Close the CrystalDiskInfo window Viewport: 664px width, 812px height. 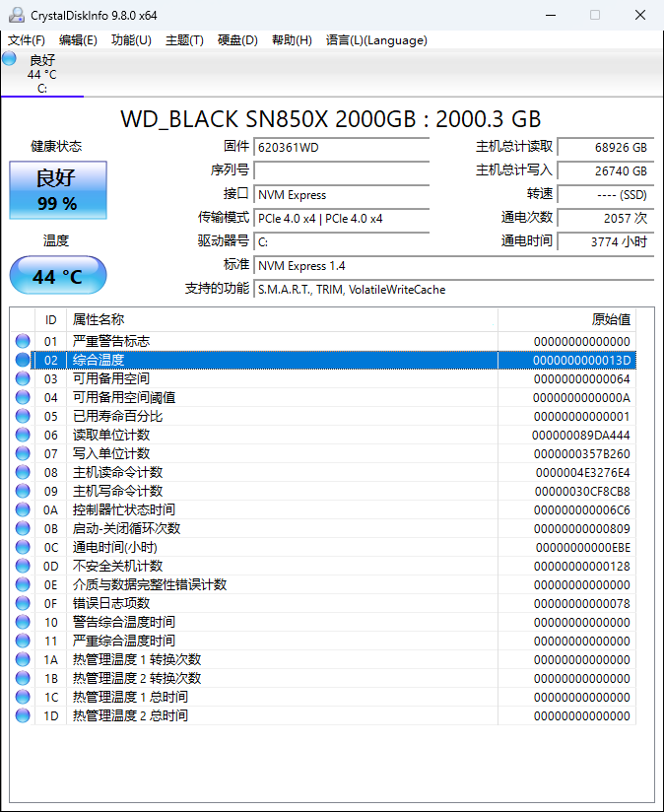tap(640, 15)
